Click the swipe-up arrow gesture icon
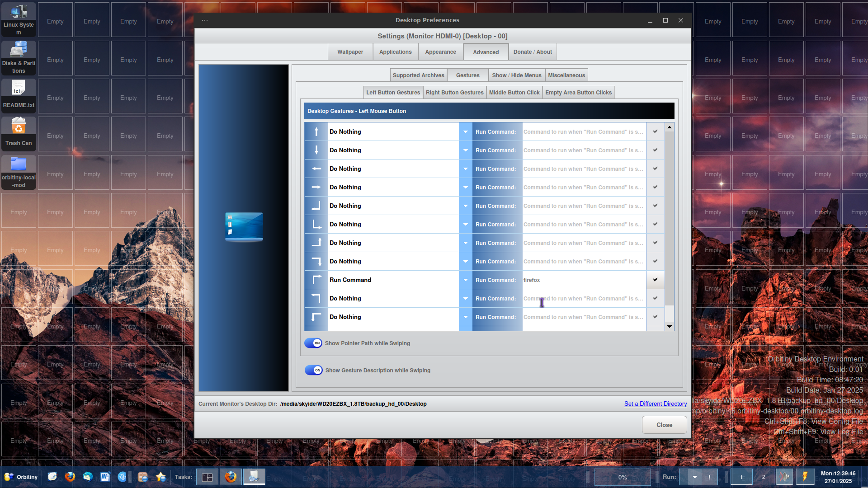The height and width of the screenshot is (488, 868). coord(316,131)
